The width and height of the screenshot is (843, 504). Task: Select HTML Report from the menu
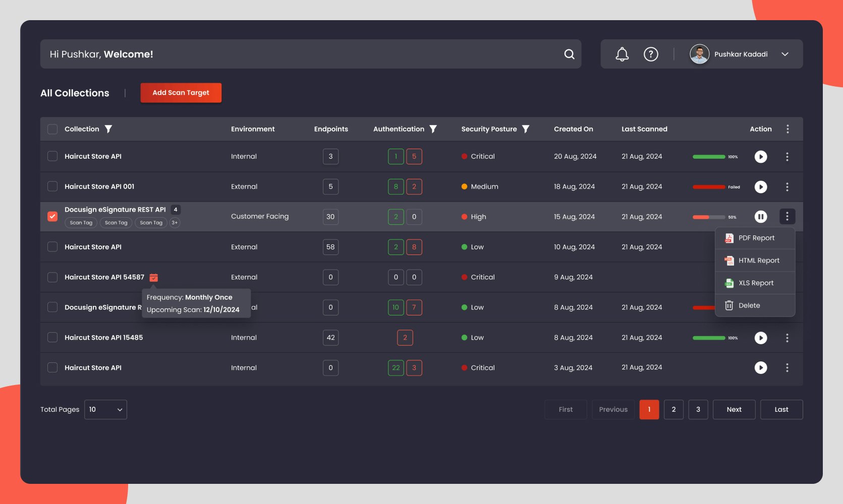(x=755, y=261)
